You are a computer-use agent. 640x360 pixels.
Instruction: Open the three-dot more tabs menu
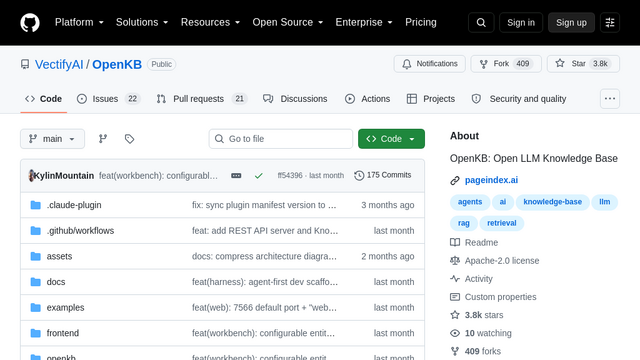pos(610,99)
